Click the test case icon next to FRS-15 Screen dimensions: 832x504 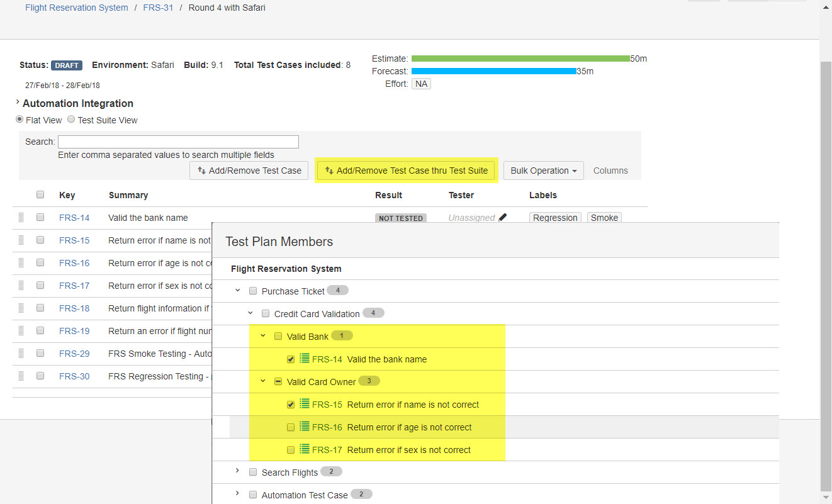tap(305, 405)
